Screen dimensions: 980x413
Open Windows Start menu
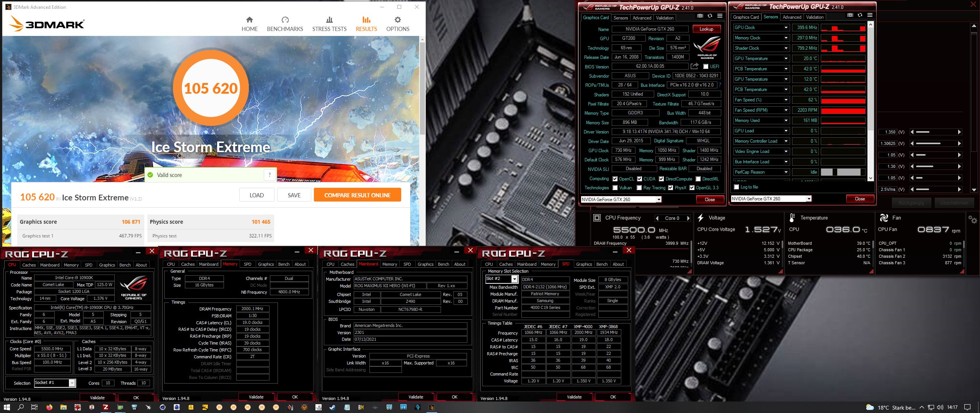(7, 407)
